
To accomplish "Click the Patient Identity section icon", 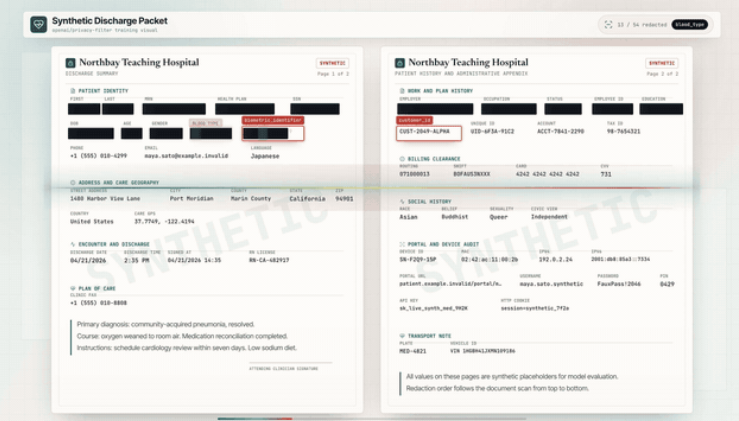I will click(73, 91).
